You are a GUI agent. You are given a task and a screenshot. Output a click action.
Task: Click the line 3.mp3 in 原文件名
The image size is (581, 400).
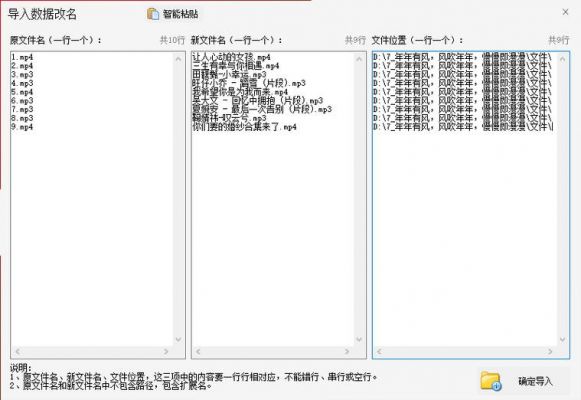[x=22, y=74]
